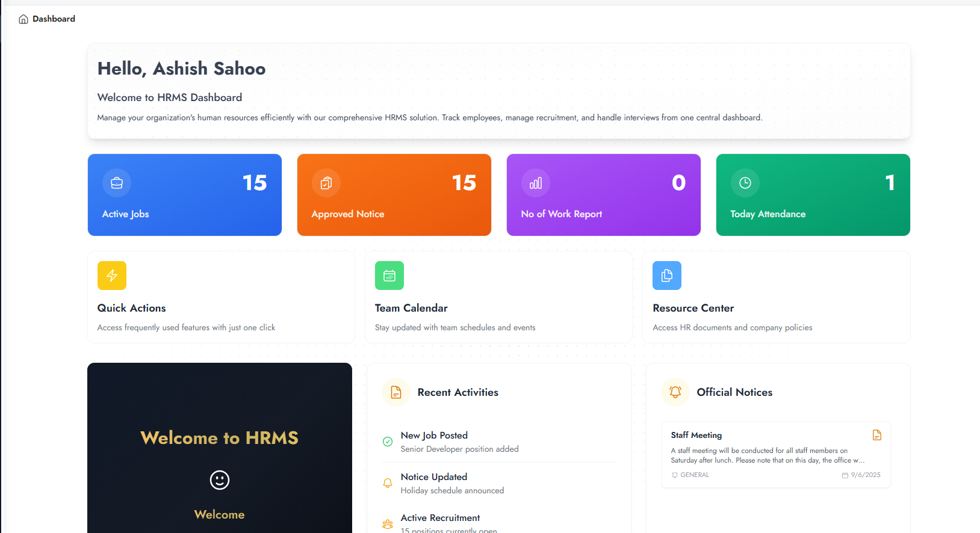Screen dimensions: 980x533
Task: Select the New Job Posted activity
Action: (499, 442)
